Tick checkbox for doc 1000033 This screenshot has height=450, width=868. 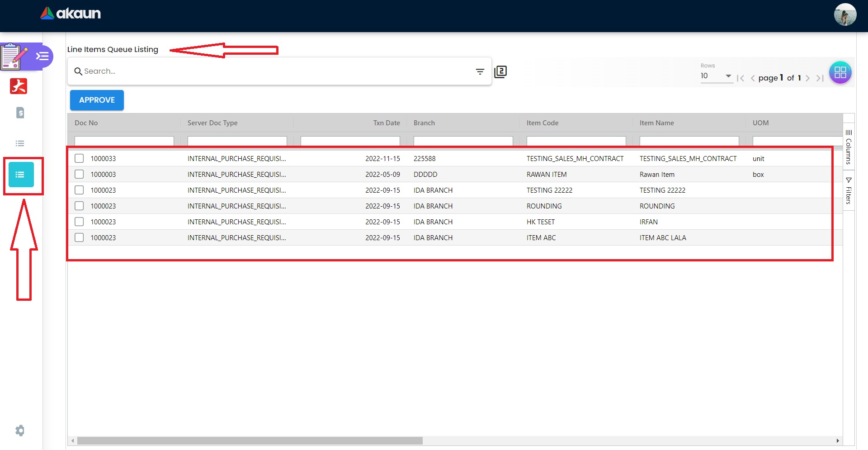[79, 158]
